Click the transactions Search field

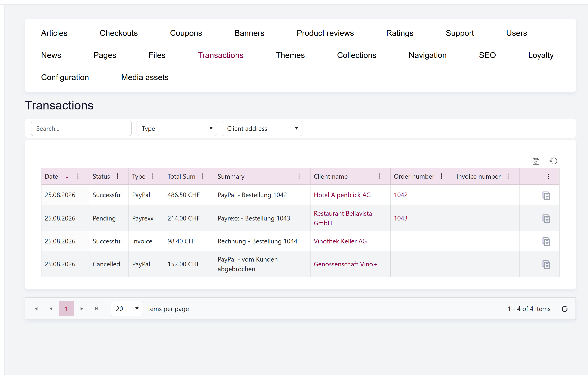pyautogui.click(x=81, y=128)
